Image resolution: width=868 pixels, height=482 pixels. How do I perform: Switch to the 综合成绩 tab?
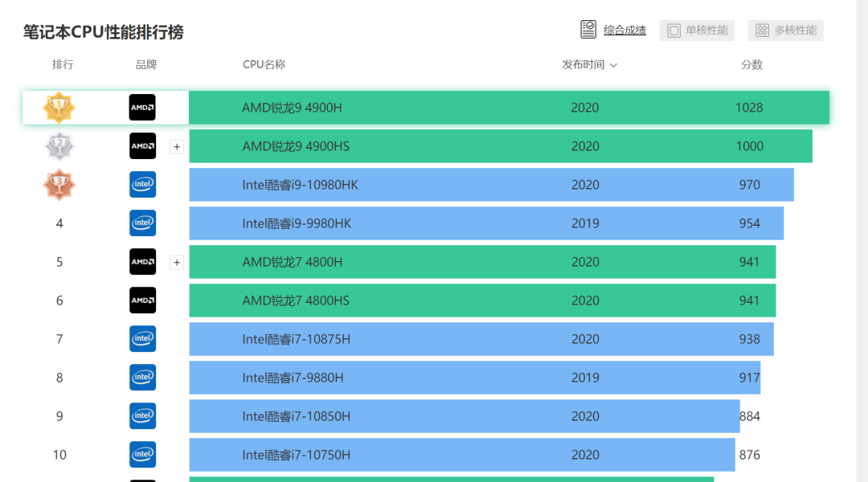(x=612, y=30)
